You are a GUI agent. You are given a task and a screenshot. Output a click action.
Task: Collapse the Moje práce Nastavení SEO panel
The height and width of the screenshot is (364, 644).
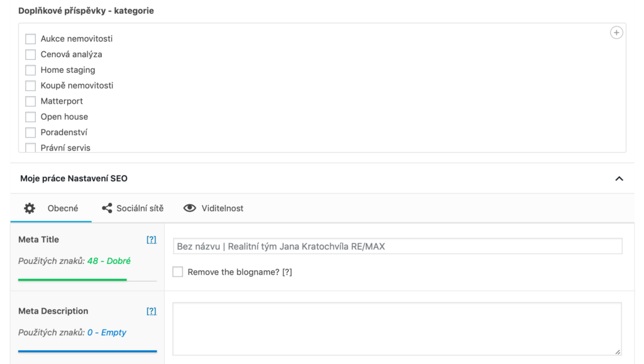tap(619, 179)
